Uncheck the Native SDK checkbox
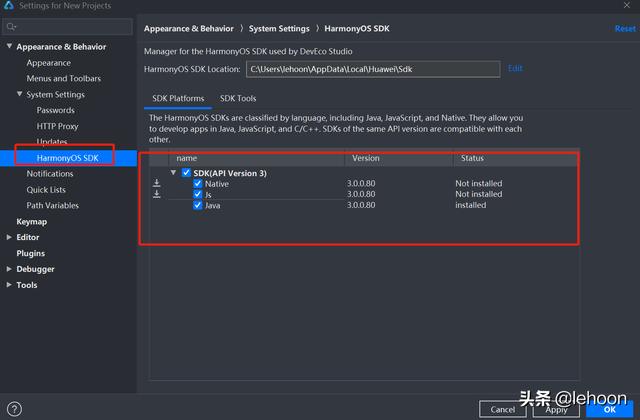 198,184
